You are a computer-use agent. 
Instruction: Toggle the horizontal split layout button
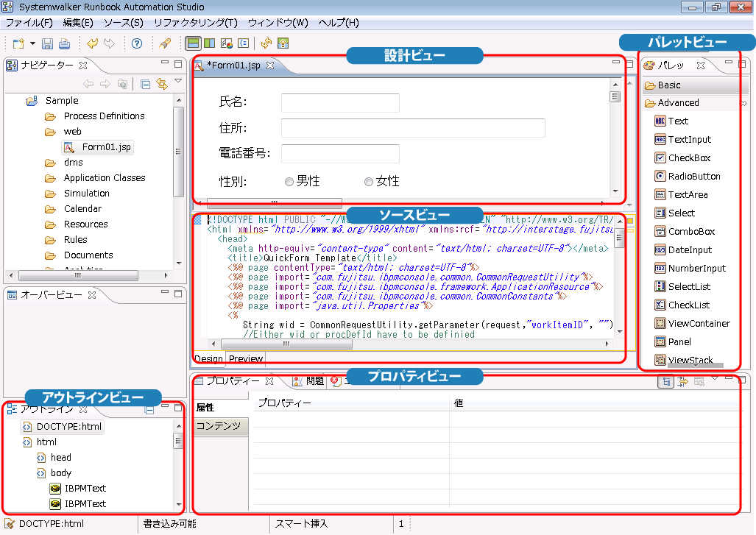193,43
